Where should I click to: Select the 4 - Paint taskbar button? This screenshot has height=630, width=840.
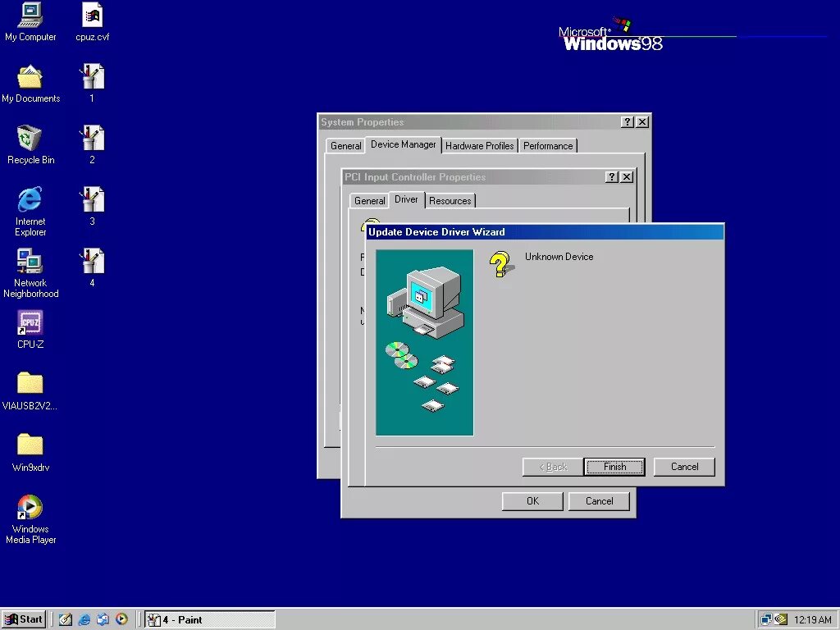208,619
